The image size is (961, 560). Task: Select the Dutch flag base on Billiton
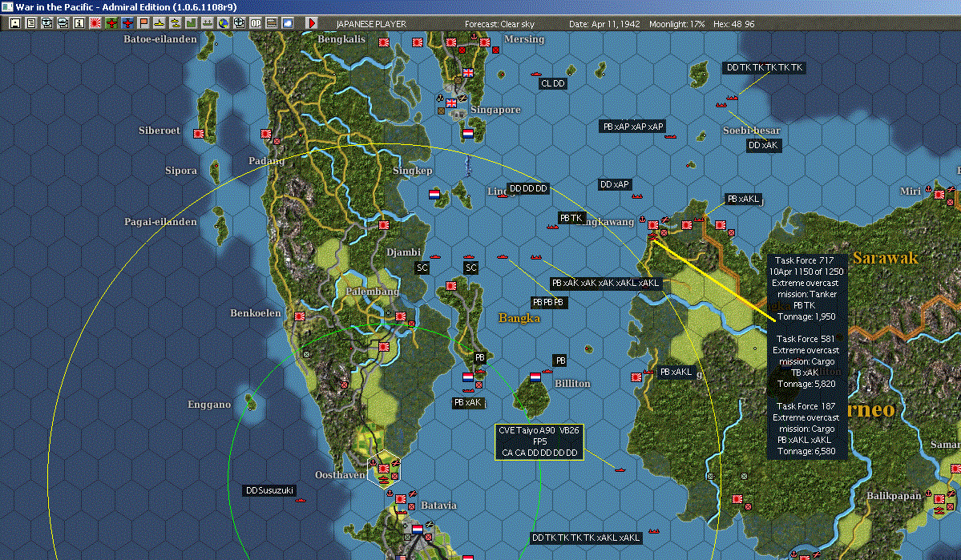(535, 377)
